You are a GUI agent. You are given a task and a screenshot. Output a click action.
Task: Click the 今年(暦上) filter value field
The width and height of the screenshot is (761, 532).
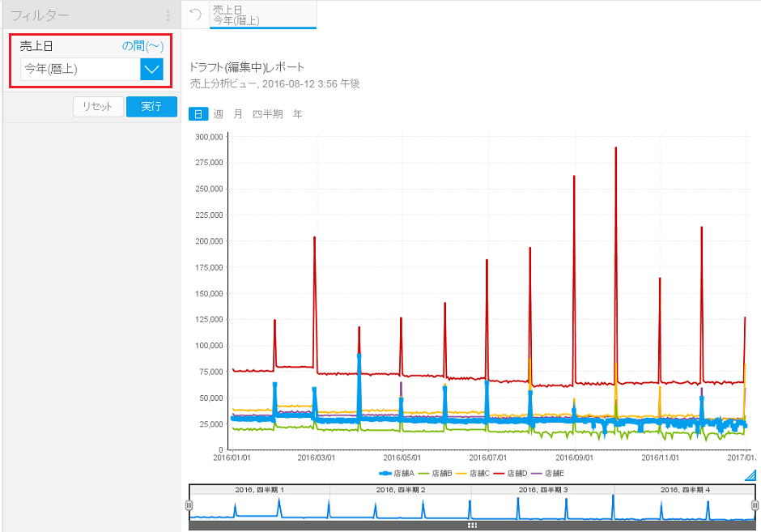[81, 70]
